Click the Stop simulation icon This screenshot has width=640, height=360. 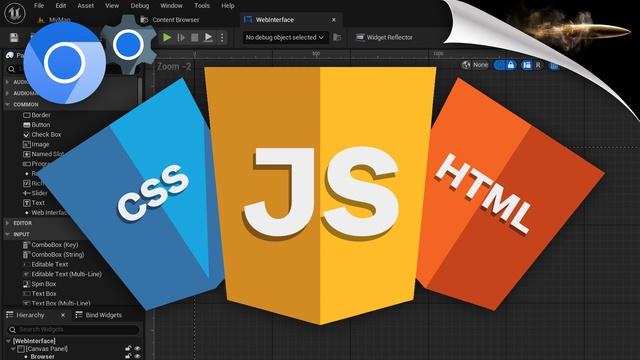(x=195, y=38)
